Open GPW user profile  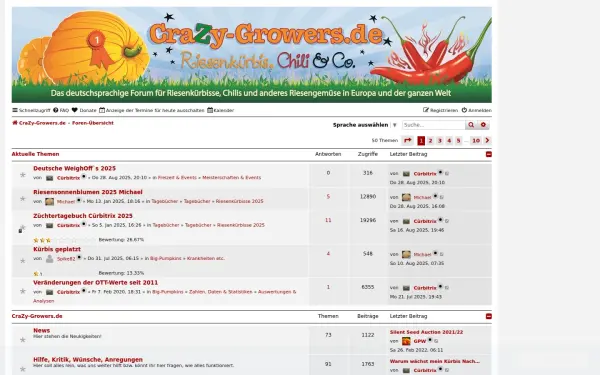(420, 341)
